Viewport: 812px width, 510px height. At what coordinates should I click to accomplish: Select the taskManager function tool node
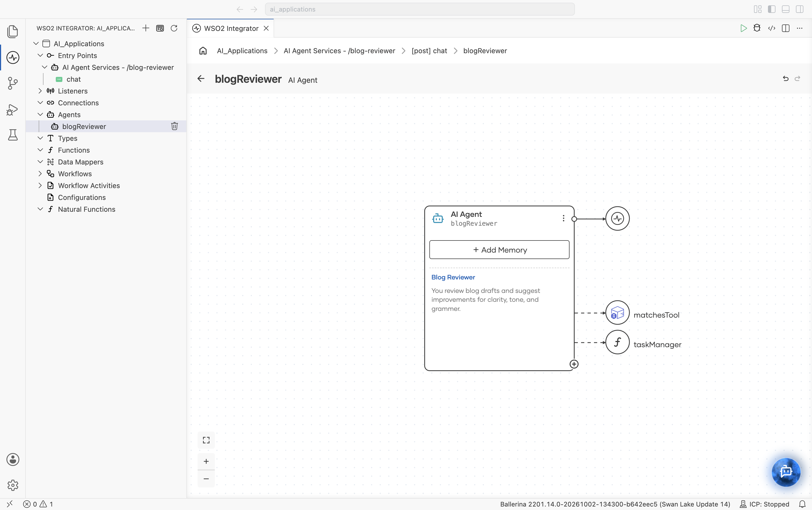click(617, 342)
